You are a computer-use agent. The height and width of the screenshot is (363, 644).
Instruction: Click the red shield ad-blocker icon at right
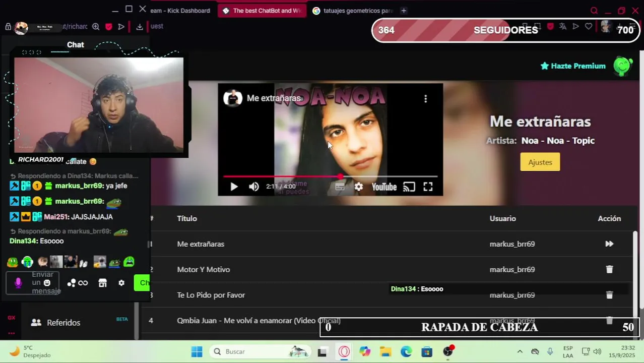(550, 26)
